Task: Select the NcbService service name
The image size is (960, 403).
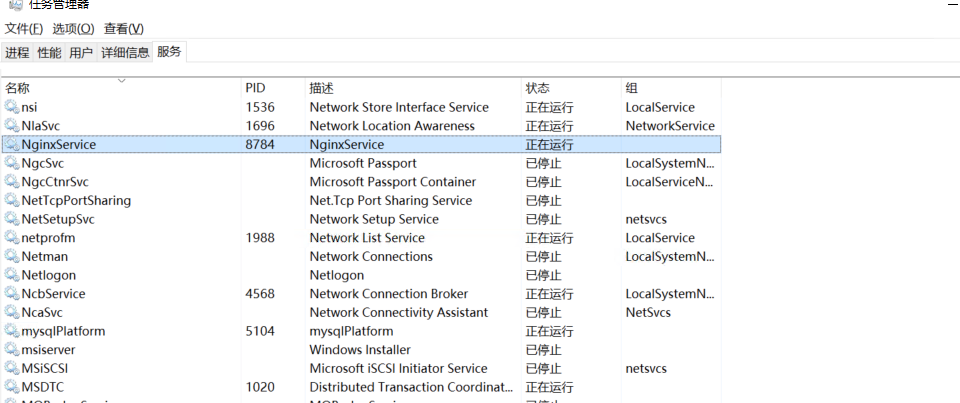Action: (x=53, y=294)
